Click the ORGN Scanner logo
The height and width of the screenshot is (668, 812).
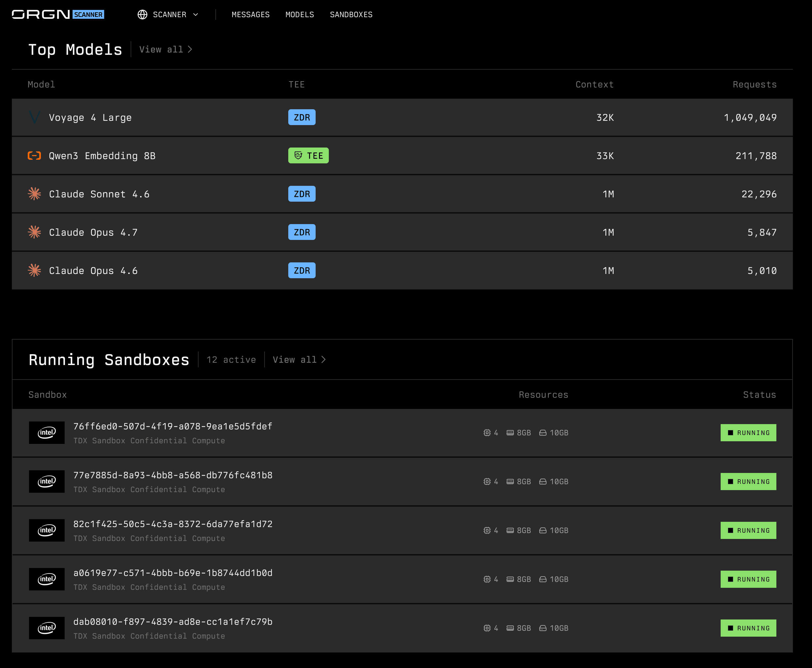[58, 15]
